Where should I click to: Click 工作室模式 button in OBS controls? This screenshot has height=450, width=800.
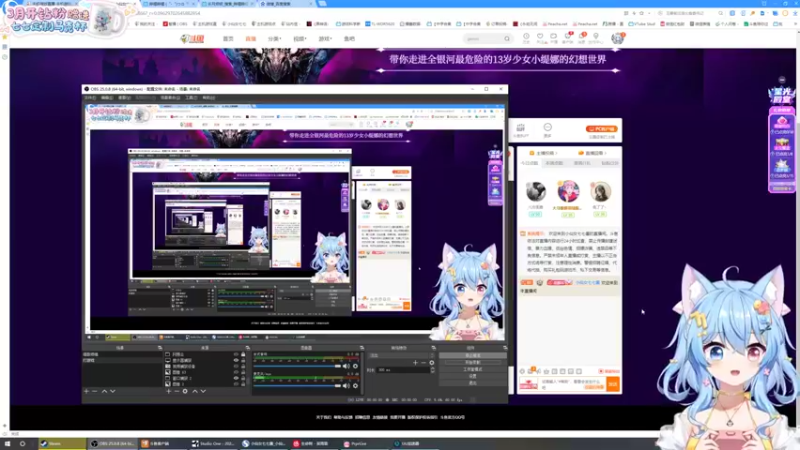tap(472, 369)
